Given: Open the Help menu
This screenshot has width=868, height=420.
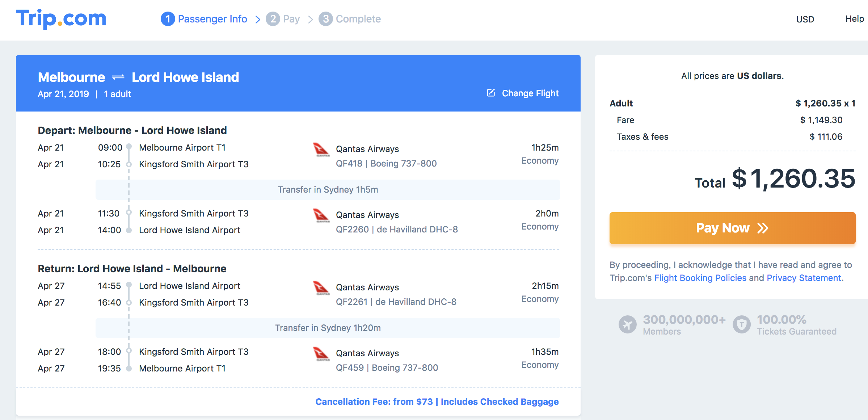Looking at the screenshot, I should pos(855,19).
